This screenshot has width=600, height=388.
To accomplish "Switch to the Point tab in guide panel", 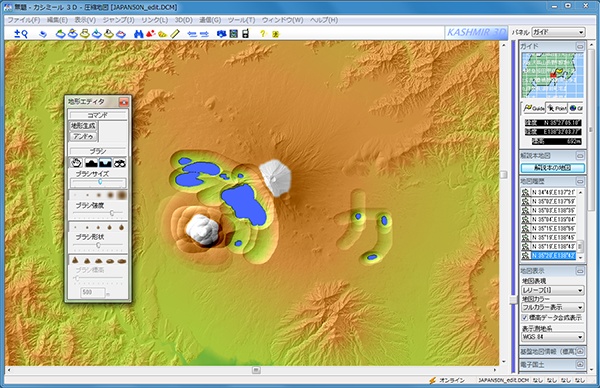I will tap(557, 109).
